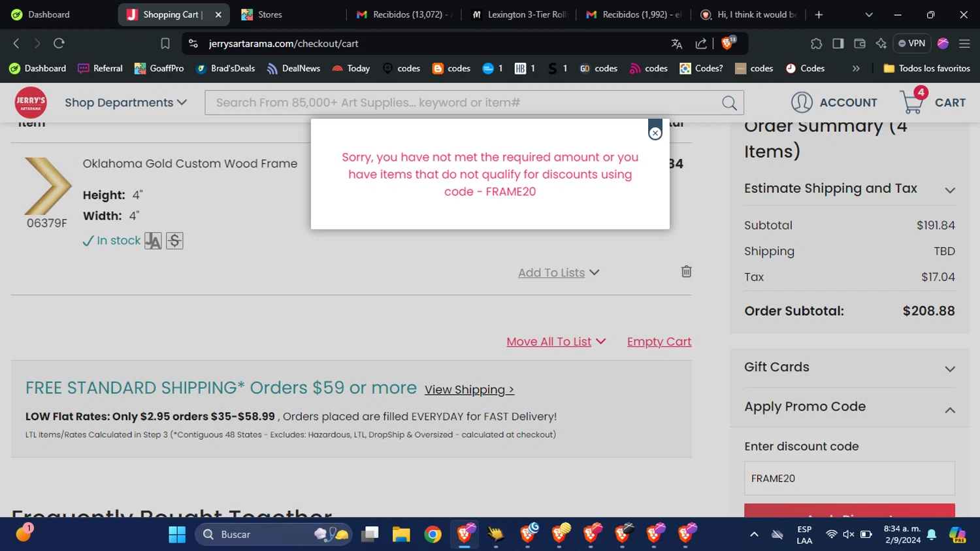Bookmark this page icon
This screenshot has height=551, width=980.
165,43
